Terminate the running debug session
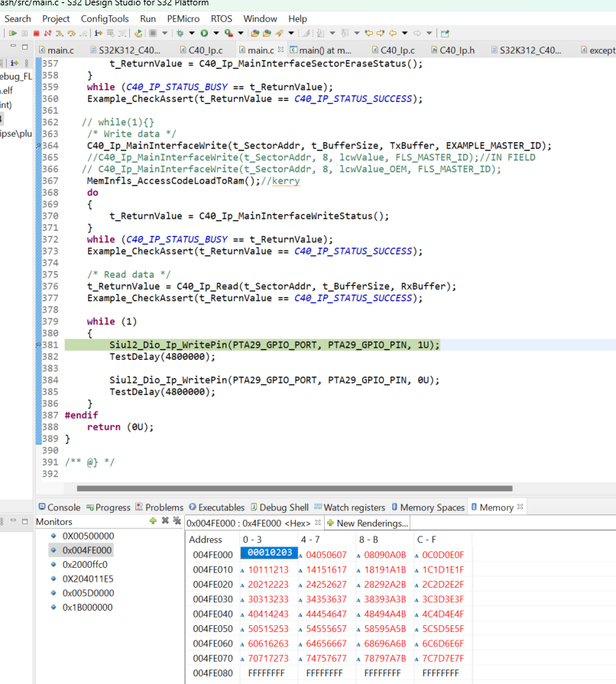Image resolution: width=616 pixels, height=684 pixels. (36, 33)
